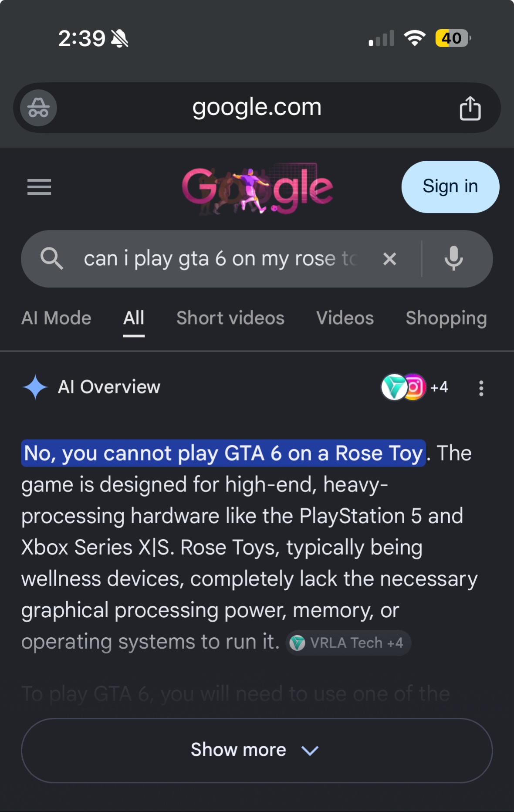The height and width of the screenshot is (812, 514).
Task: Tap the search magnifier icon
Action: (52, 259)
